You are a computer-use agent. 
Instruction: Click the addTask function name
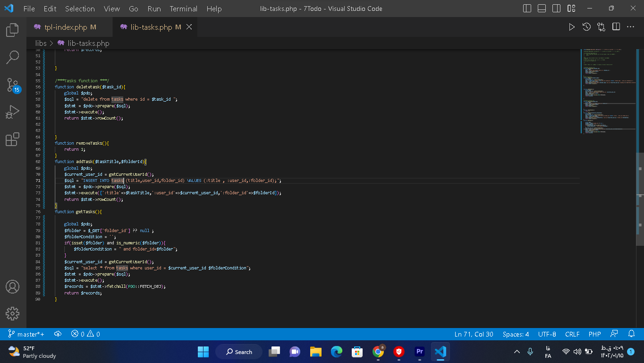point(85,162)
